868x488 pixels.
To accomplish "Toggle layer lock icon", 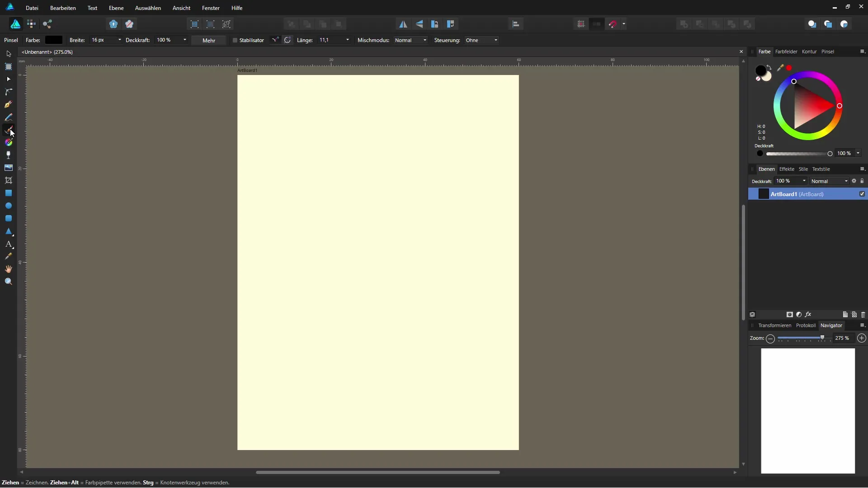I will click(862, 181).
